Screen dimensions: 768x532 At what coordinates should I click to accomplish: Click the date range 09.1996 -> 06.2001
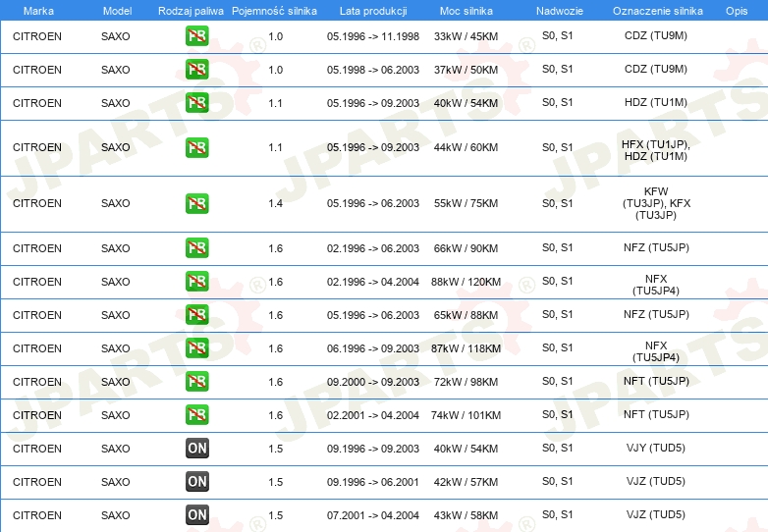coord(373,482)
